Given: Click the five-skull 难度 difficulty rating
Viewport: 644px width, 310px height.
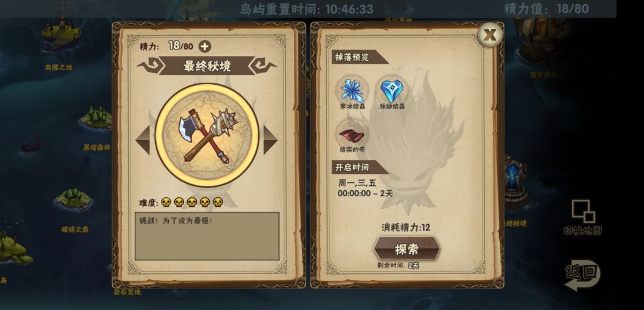Looking at the screenshot, I should pos(192,203).
